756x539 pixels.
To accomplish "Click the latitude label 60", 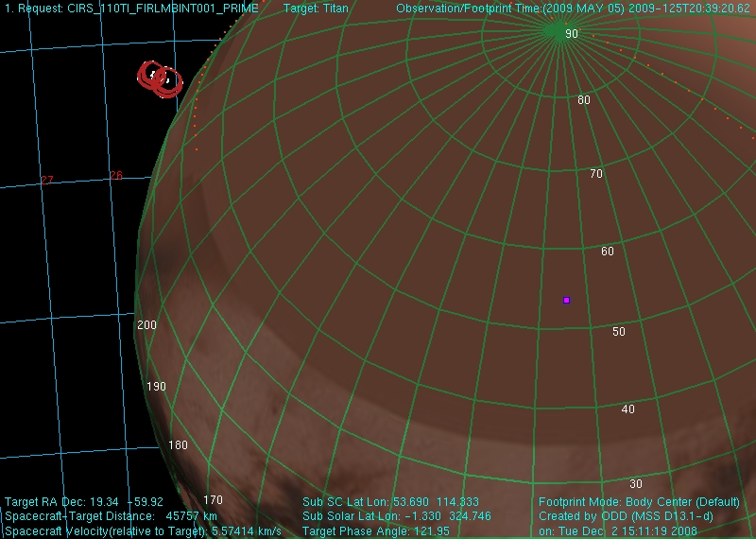I will [x=608, y=251].
